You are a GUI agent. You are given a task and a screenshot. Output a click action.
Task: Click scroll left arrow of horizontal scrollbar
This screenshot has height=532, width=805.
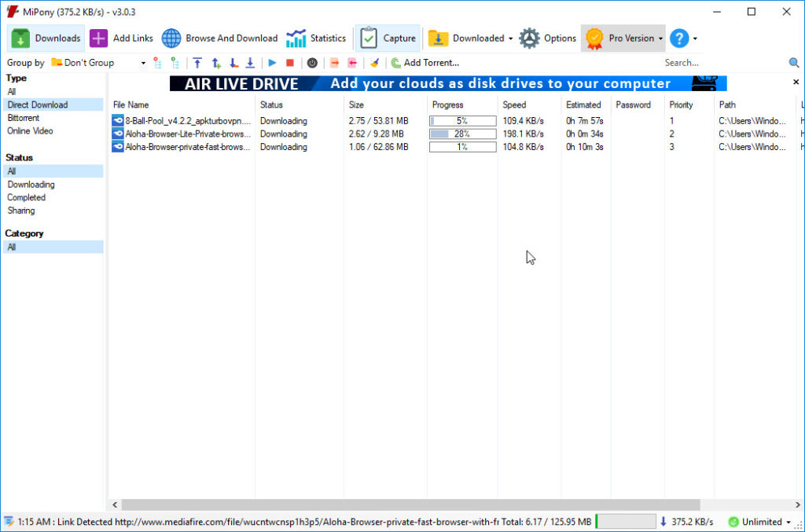[115, 504]
